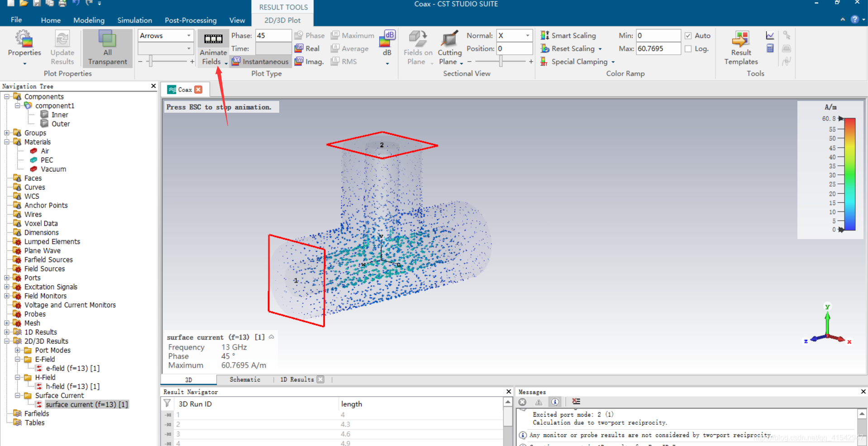Screen dimensions: 868x446
Task: Close the Navigation Tree panel
Action: pos(153,86)
